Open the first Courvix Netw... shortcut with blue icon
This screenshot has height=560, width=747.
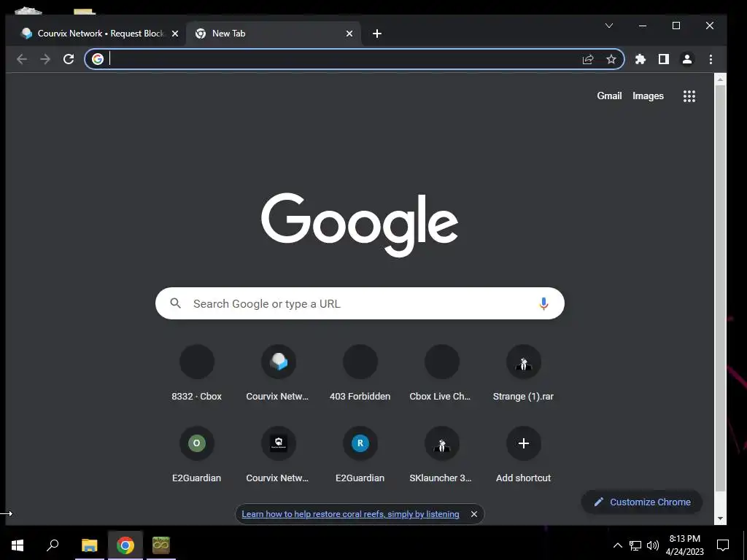(x=278, y=374)
